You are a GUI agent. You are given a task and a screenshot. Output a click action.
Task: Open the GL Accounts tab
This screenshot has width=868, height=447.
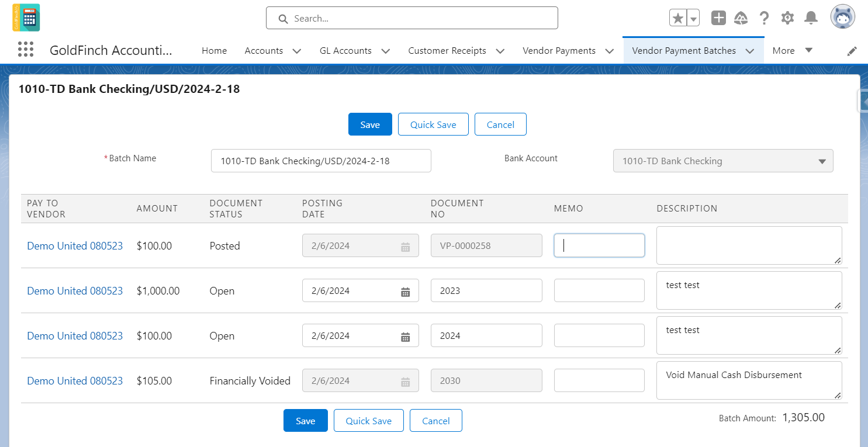345,51
